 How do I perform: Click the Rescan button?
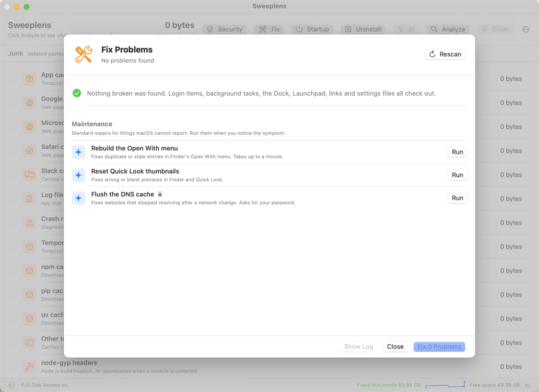(445, 54)
